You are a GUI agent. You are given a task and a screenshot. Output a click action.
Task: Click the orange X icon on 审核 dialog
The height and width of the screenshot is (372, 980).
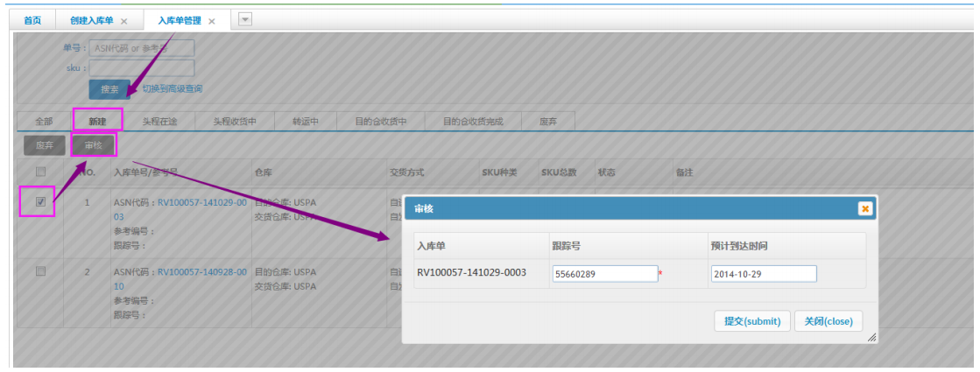[864, 208]
